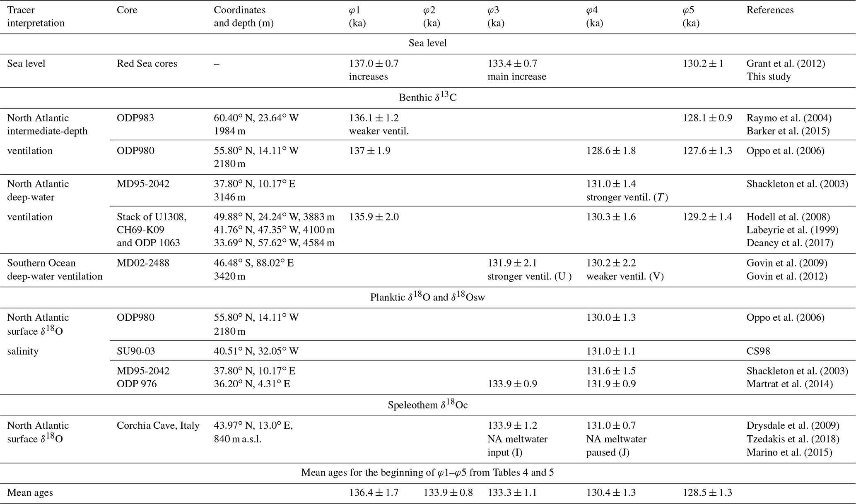Click the Tracer interpretation column header
The height and width of the screenshot is (504, 856).
point(36,17)
